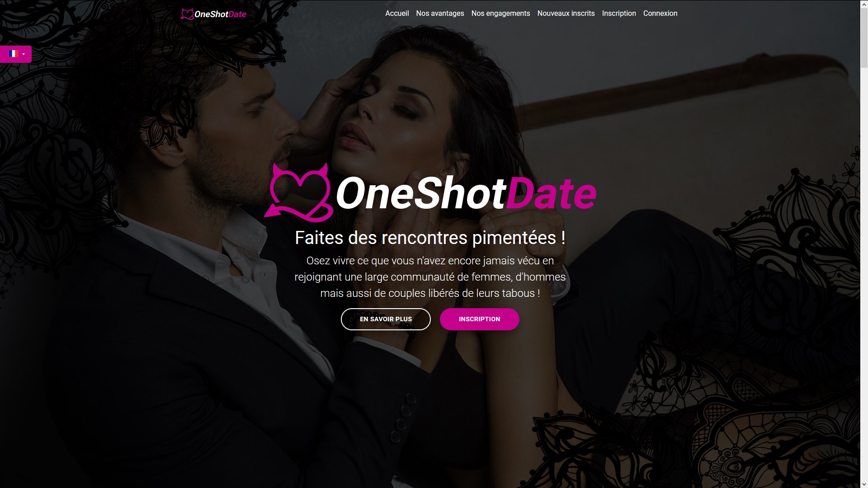
Task: Click the small devil heart icon in the navbar logo
Action: (187, 14)
